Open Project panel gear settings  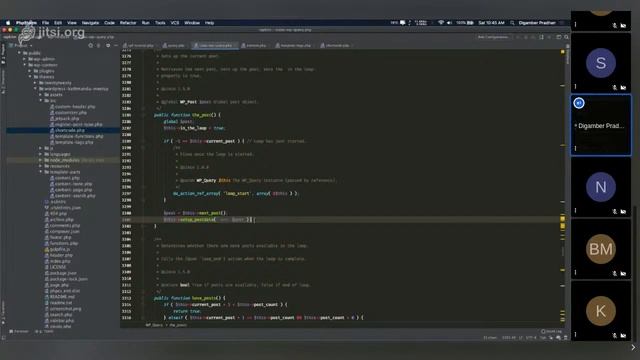pyautogui.click(x=108, y=46)
